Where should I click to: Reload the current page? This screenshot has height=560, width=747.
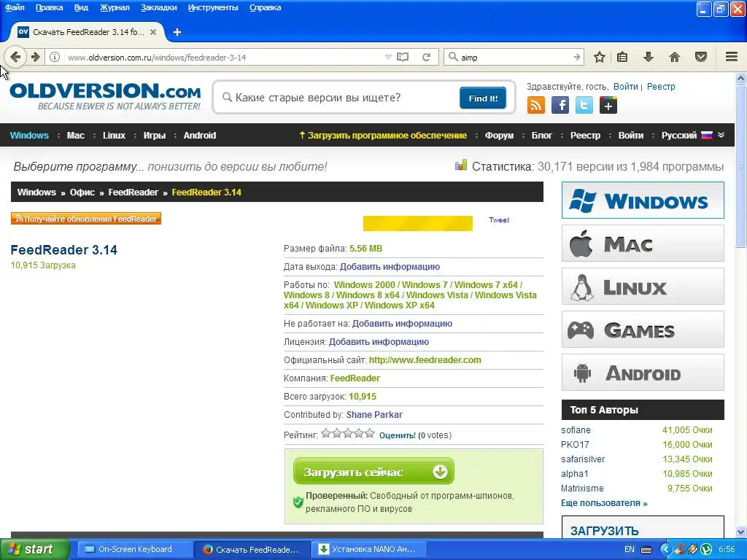click(x=426, y=57)
